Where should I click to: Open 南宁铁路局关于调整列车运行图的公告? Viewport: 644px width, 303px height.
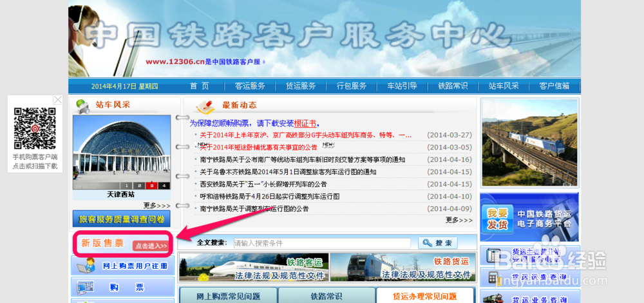pyautogui.click(x=254, y=209)
